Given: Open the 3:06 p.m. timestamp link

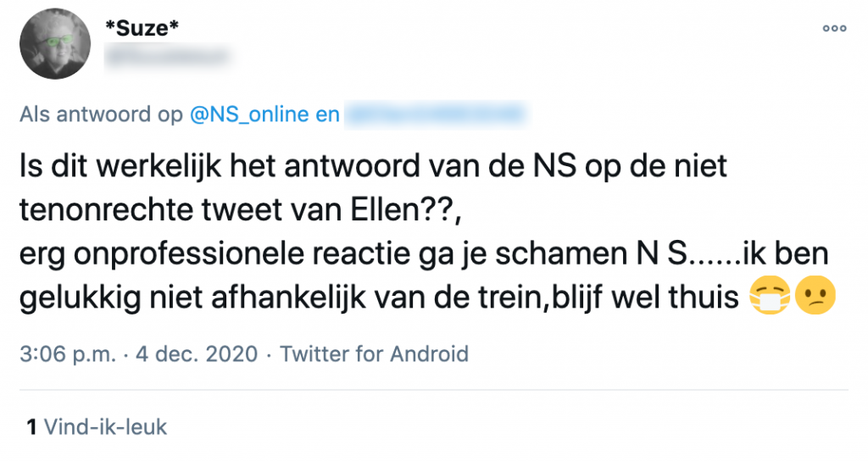Looking at the screenshot, I should [x=67, y=353].
